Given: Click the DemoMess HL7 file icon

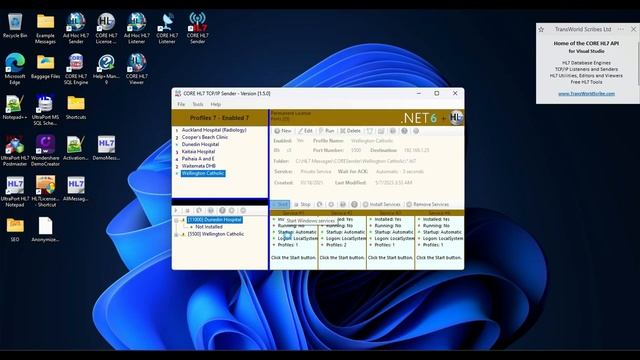Looking at the screenshot, I should [x=106, y=148].
